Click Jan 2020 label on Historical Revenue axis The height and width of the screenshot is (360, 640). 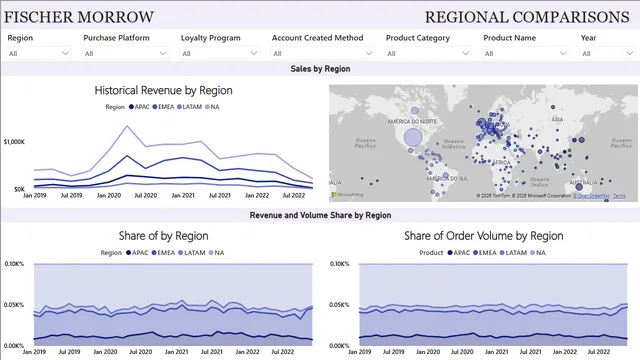click(109, 196)
